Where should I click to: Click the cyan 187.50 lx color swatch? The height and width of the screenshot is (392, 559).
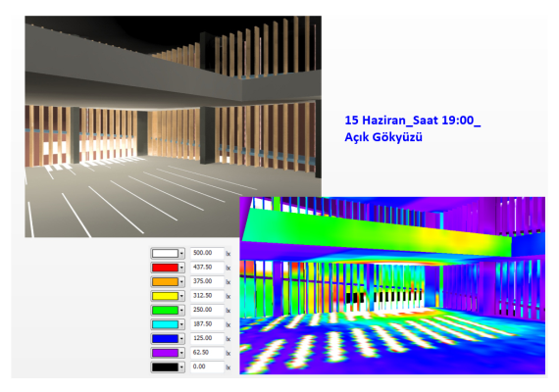165,324
